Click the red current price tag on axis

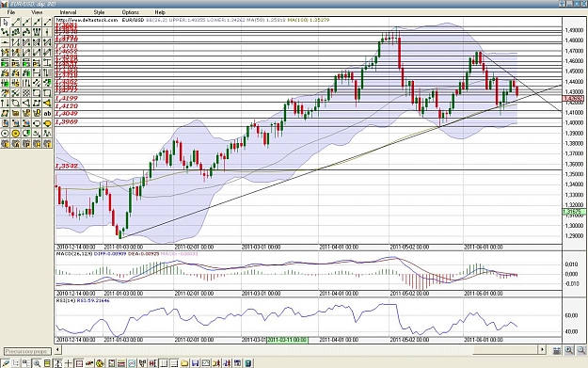pos(573,99)
